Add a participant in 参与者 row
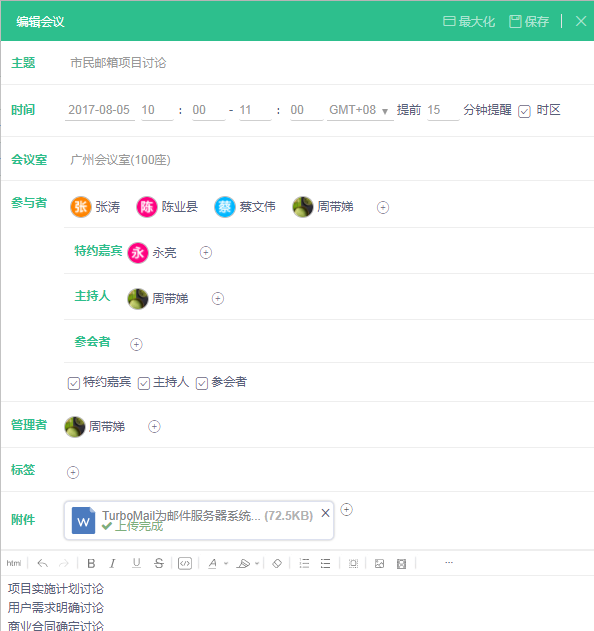The height and width of the screenshot is (631, 594). point(383,207)
